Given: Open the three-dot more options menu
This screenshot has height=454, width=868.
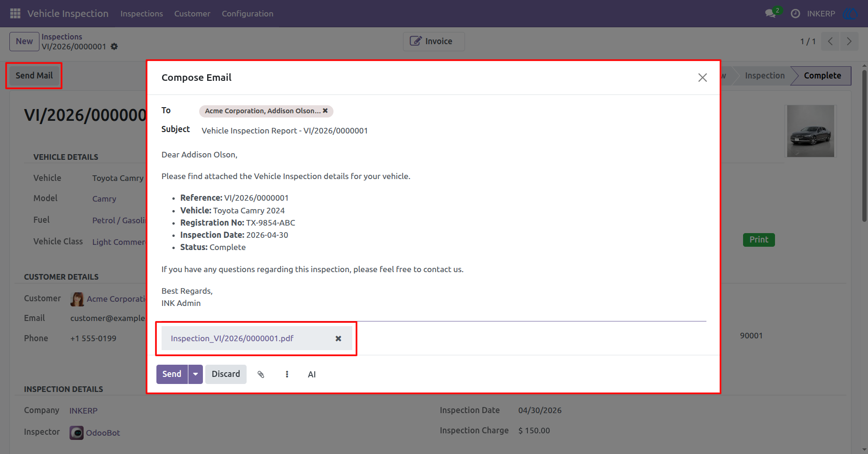Looking at the screenshot, I should [x=287, y=374].
